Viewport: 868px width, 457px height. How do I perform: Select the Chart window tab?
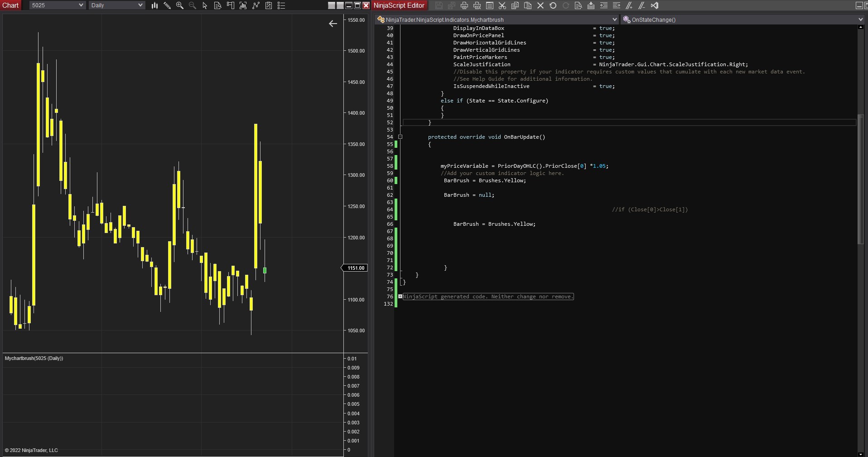tap(10, 5)
